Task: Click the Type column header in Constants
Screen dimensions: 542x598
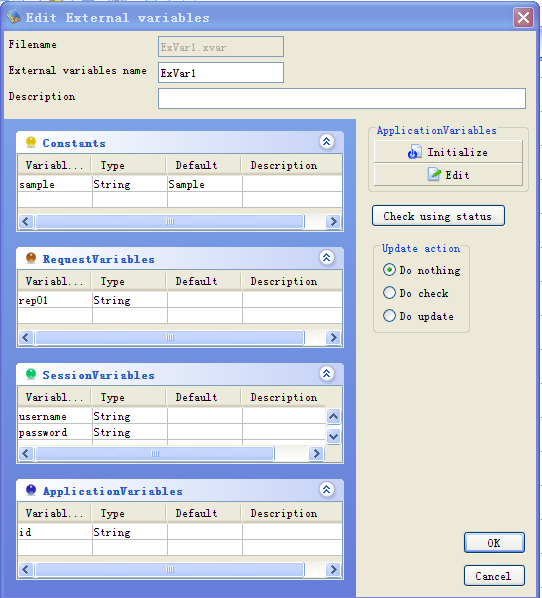Action: (x=129, y=165)
